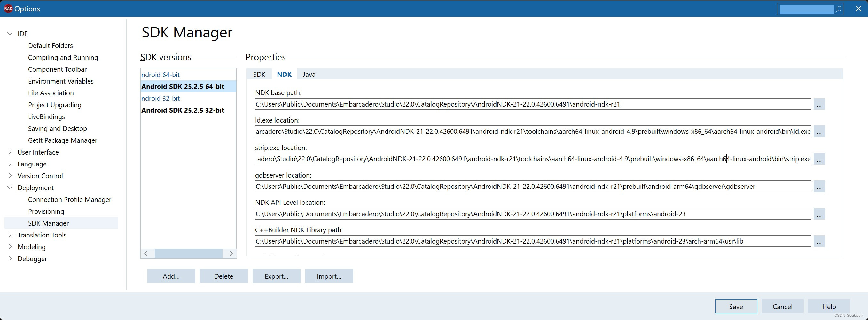Select Component Toolbar in the tree
Screen dimensions: 868x320
[57, 69]
